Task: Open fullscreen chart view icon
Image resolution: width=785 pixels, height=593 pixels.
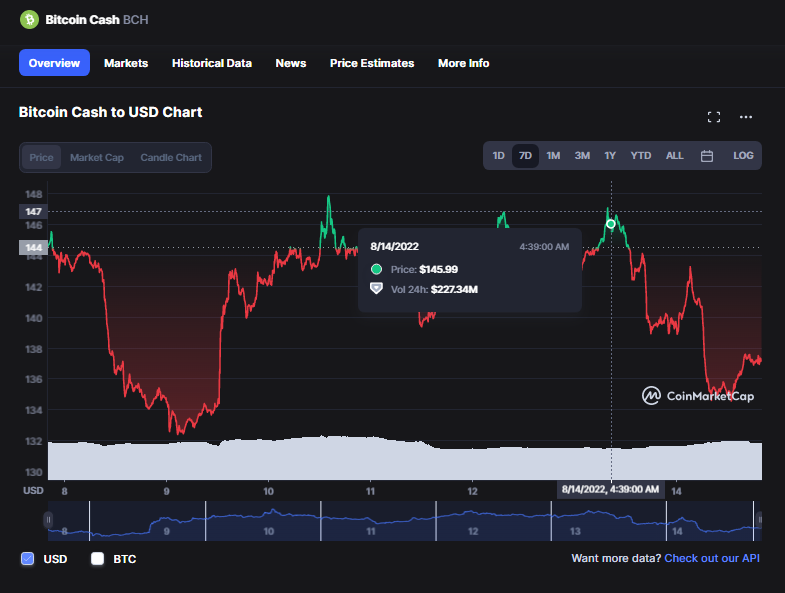Action: coord(713,117)
